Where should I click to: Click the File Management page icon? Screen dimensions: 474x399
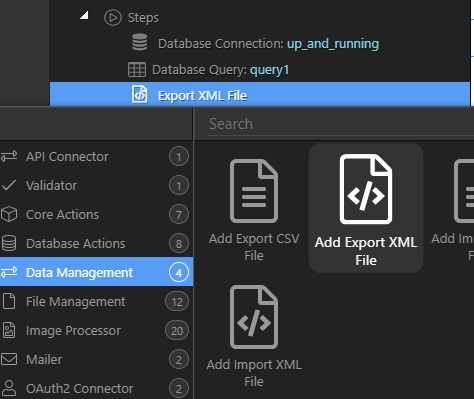pos(9,301)
